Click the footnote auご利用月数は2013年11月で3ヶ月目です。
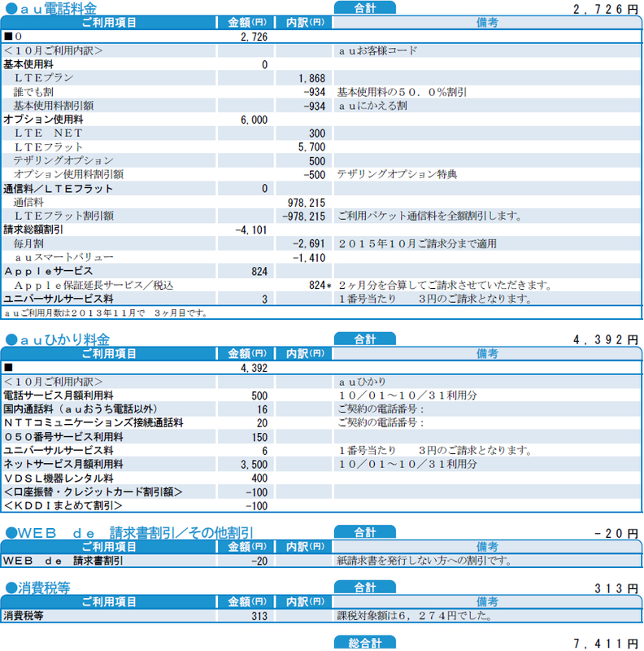Image resolution: width=644 pixels, height=651 pixels. pos(107,312)
